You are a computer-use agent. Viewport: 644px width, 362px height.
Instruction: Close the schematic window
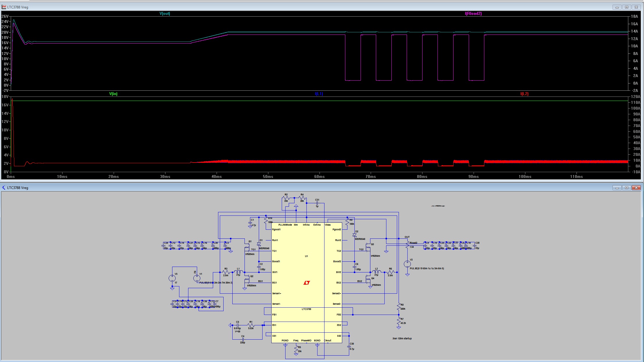[x=636, y=188]
